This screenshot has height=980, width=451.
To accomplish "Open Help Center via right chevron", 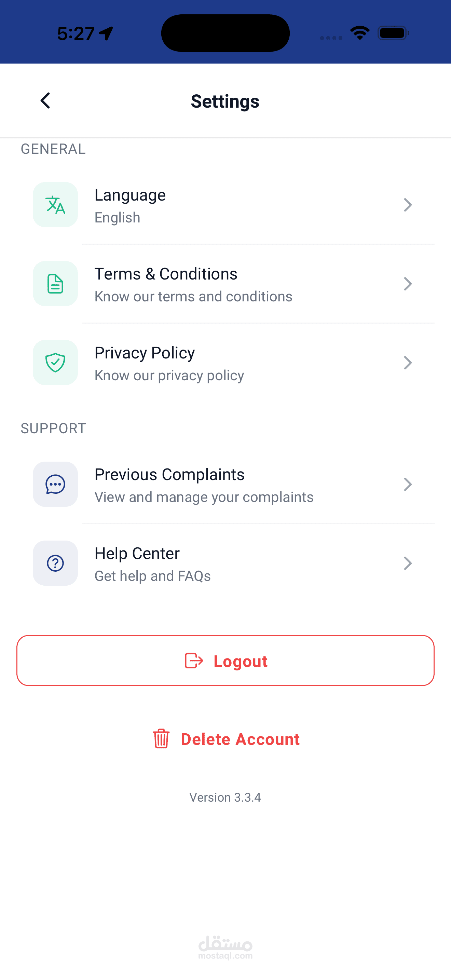I will pos(408,563).
